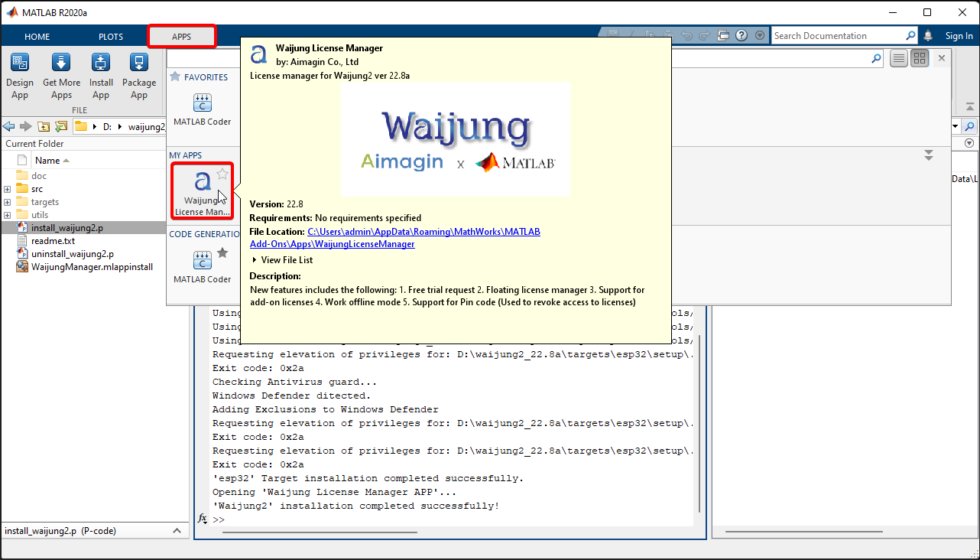The image size is (980, 560).
Task: Open the PLOTS tab
Action: click(111, 37)
